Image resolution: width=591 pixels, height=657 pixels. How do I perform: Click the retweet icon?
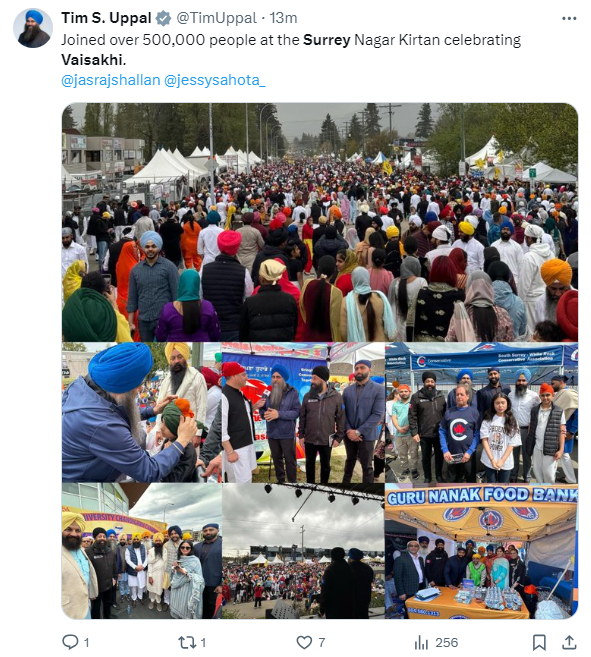pyautogui.click(x=186, y=642)
